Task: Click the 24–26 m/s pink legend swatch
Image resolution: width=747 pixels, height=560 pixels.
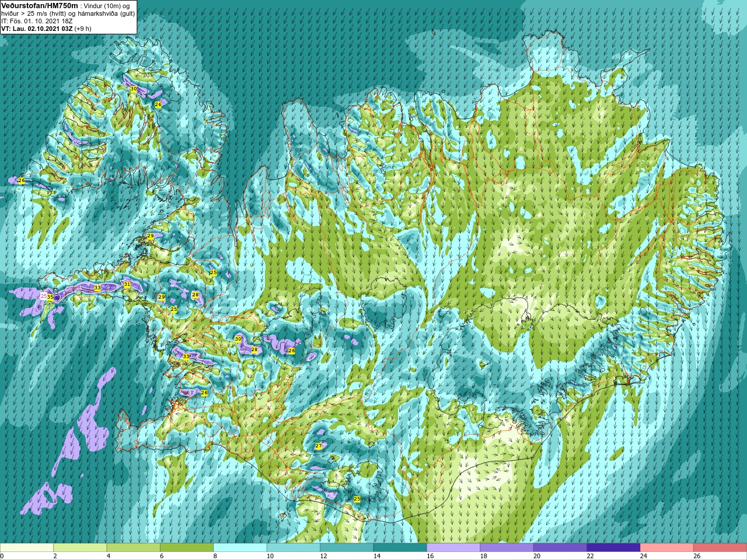Action: [x=668, y=548]
